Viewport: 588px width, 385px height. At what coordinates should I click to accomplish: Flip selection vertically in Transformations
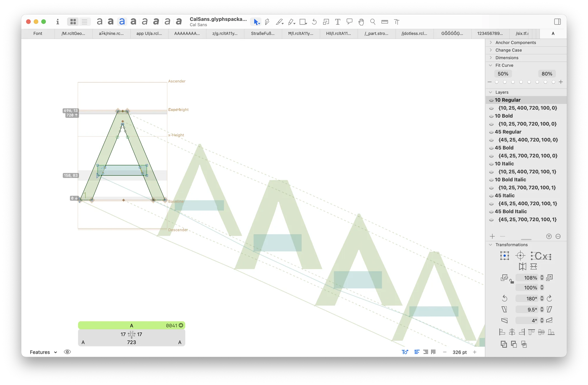[534, 267]
